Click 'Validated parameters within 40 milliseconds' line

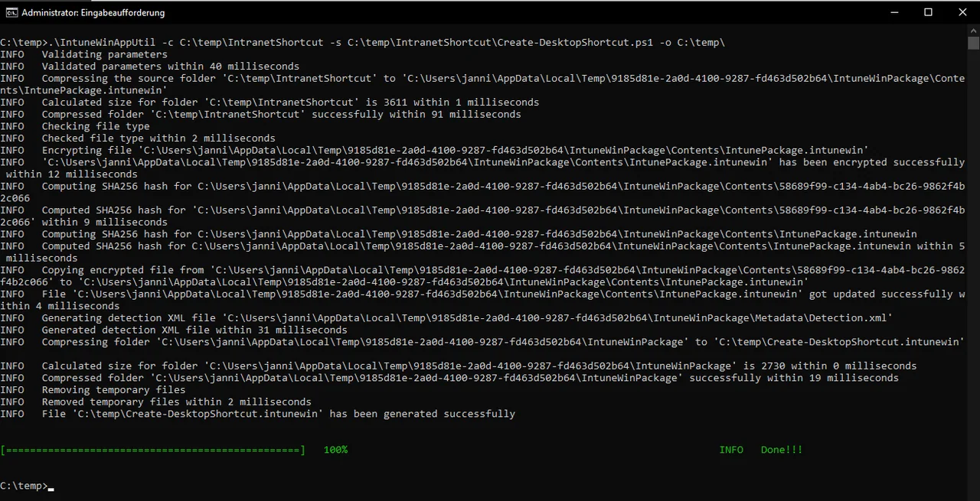coord(150,67)
